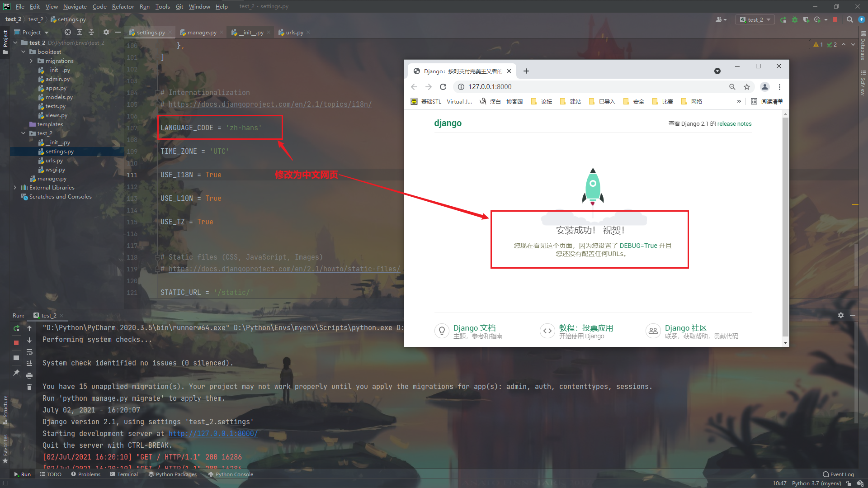Follow the http://127.0.0.1:8000/ link in console

213,433
